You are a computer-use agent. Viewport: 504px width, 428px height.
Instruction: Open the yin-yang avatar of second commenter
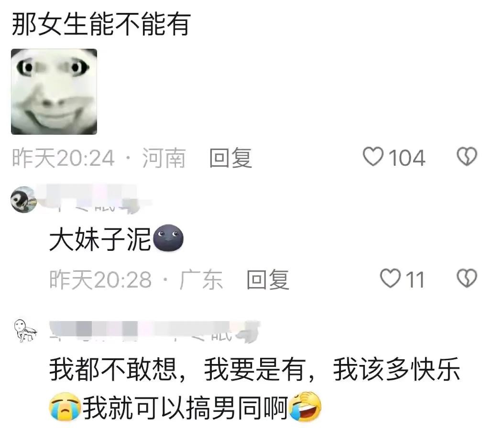click(x=23, y=199)
